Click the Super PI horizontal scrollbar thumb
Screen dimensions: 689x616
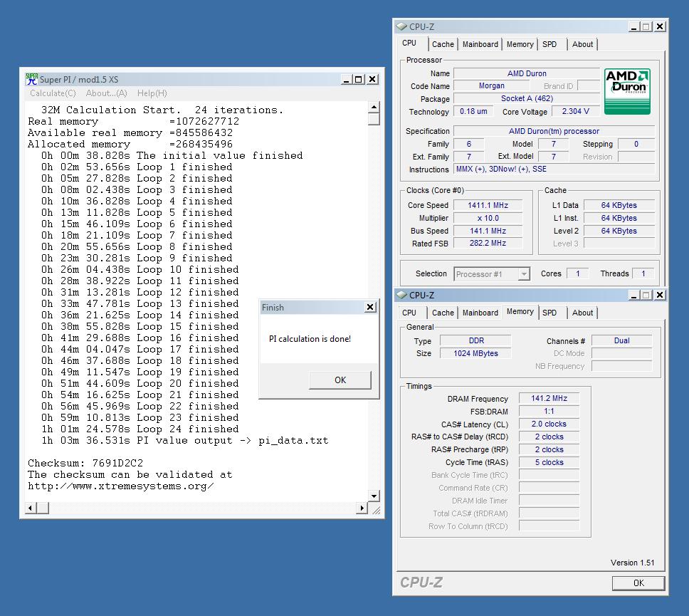coord(43,508)
